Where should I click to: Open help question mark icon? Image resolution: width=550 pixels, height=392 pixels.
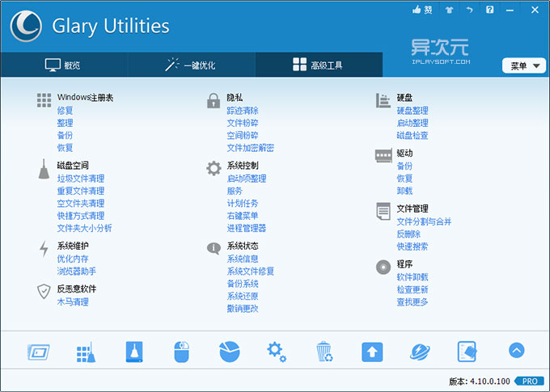tap(490, 10)
